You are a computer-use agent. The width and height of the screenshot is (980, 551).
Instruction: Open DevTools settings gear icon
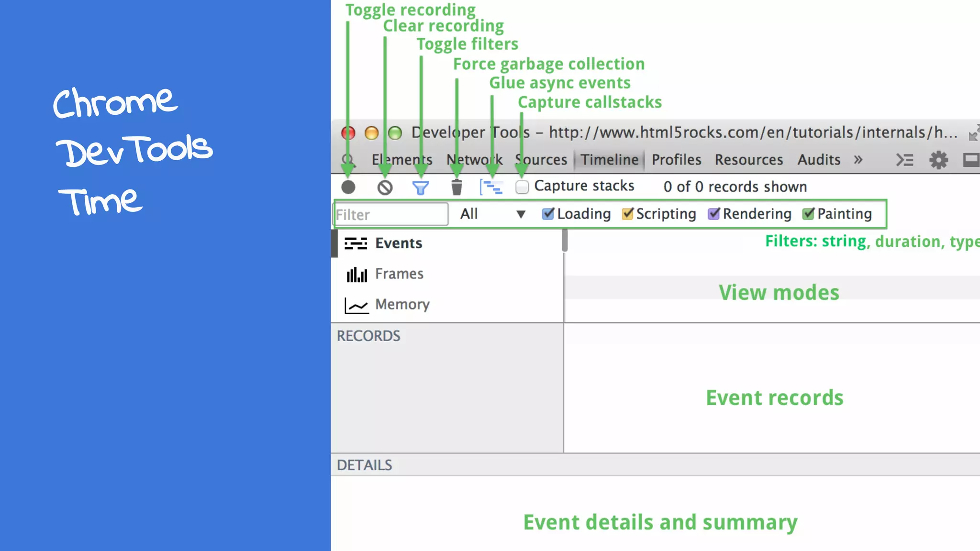938,160
